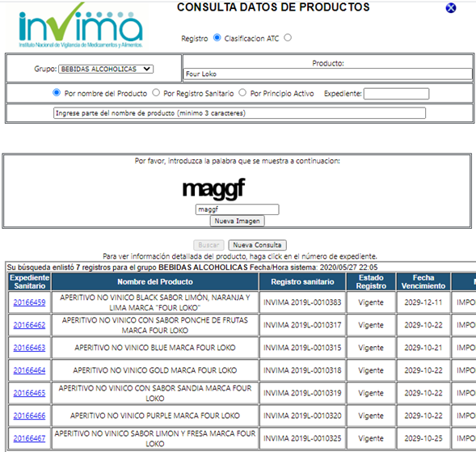Click expiry date 2029-10-25
The width and height of the screenshot is (476, 452).
coord(423,438)
